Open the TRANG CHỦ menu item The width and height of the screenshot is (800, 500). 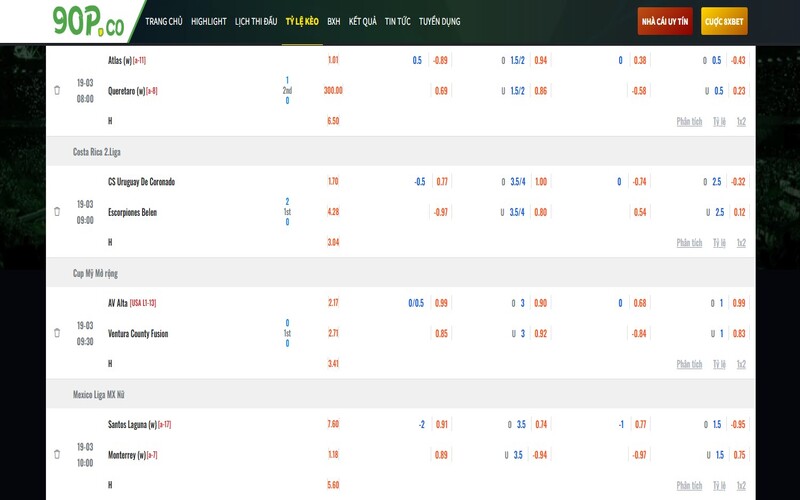click(164, 21)
